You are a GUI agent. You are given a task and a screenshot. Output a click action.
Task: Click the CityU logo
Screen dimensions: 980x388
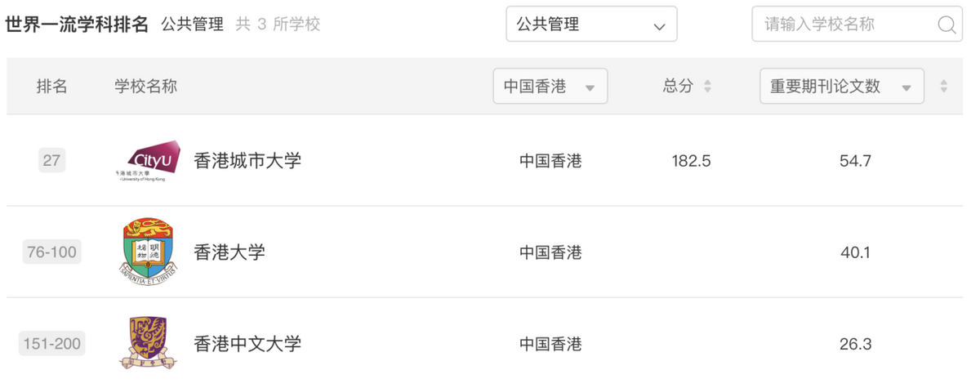click(148, 160)
